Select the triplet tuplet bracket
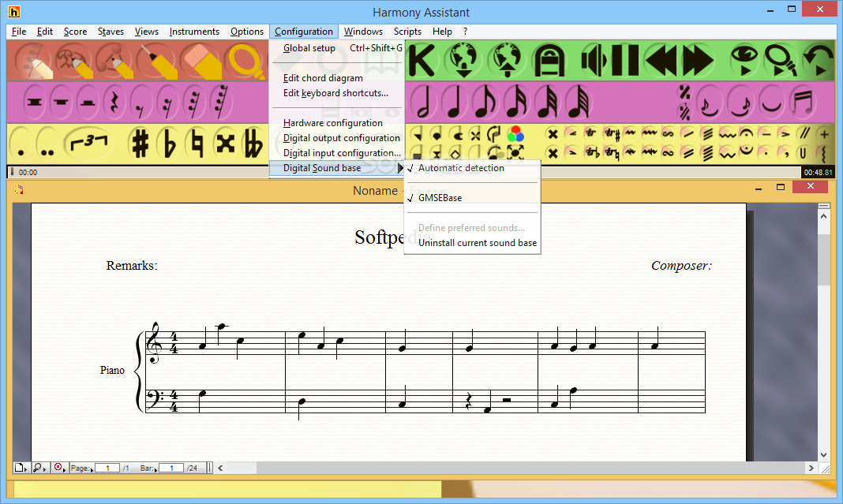Screen dimensions: 843x504 point(89,144)
